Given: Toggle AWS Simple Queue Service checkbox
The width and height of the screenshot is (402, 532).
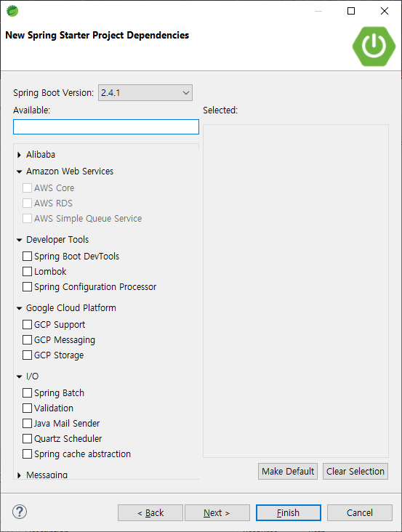Looking at the screenshot, I should [27, 219].
